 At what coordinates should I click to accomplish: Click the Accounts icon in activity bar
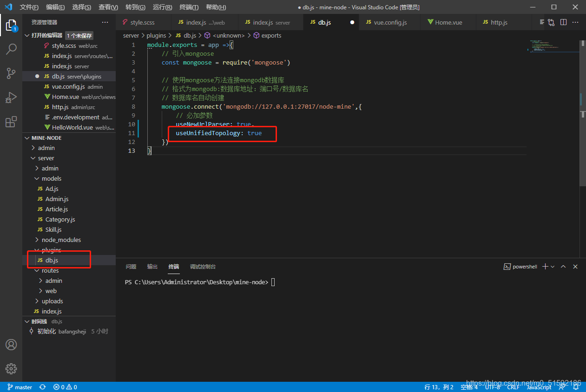(x=11, y=345)
